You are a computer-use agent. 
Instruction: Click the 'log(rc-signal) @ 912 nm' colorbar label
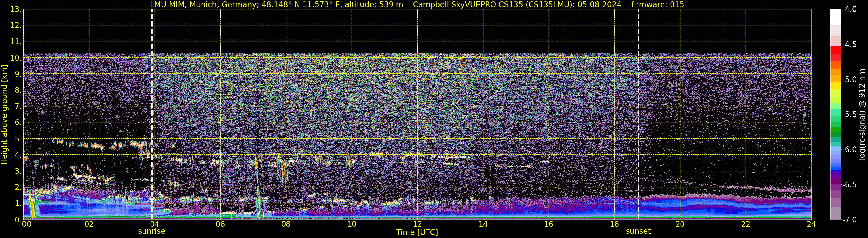coord(862,114)
